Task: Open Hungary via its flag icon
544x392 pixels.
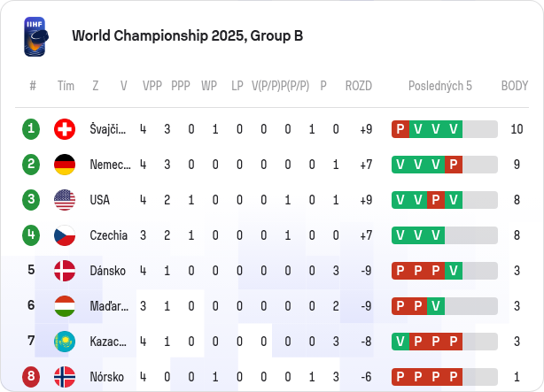Action: pyautogui.click(x=65, y=306)
